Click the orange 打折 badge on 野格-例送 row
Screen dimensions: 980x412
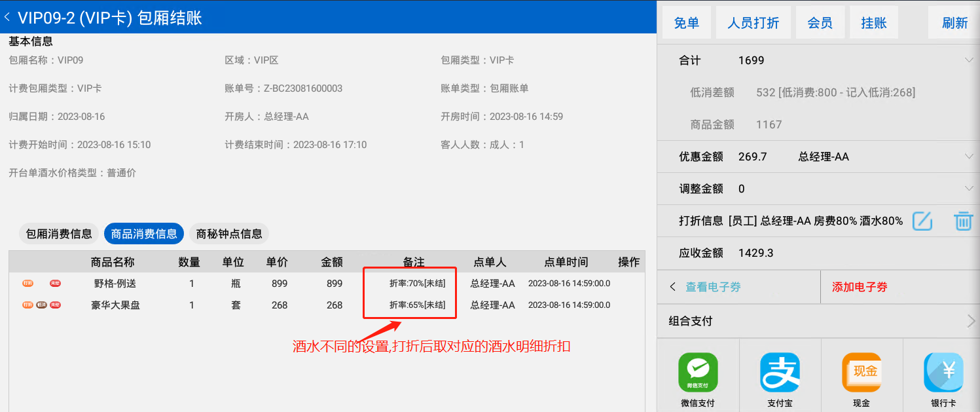click(27, 284)
